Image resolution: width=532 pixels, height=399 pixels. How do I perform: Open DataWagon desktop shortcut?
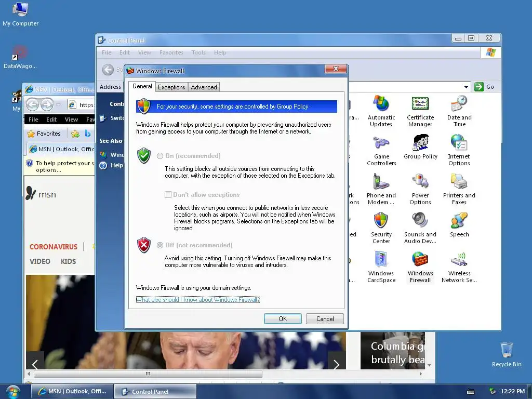[x=20, y=57]
